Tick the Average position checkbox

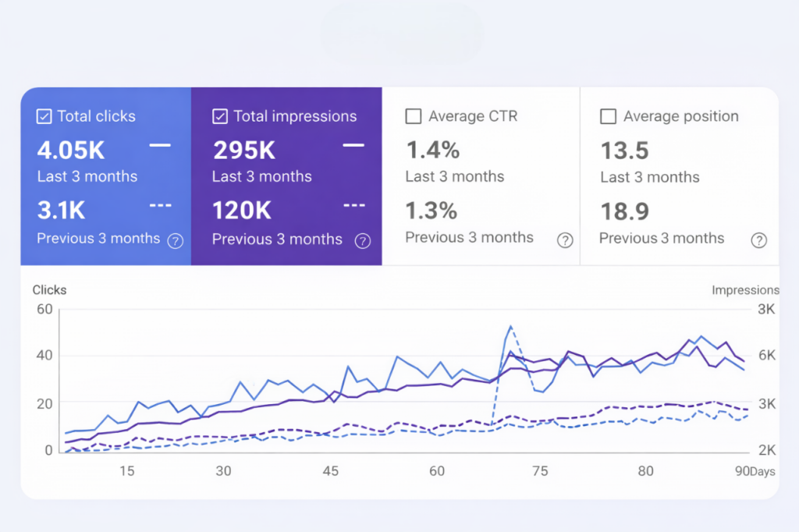(608, 116)
